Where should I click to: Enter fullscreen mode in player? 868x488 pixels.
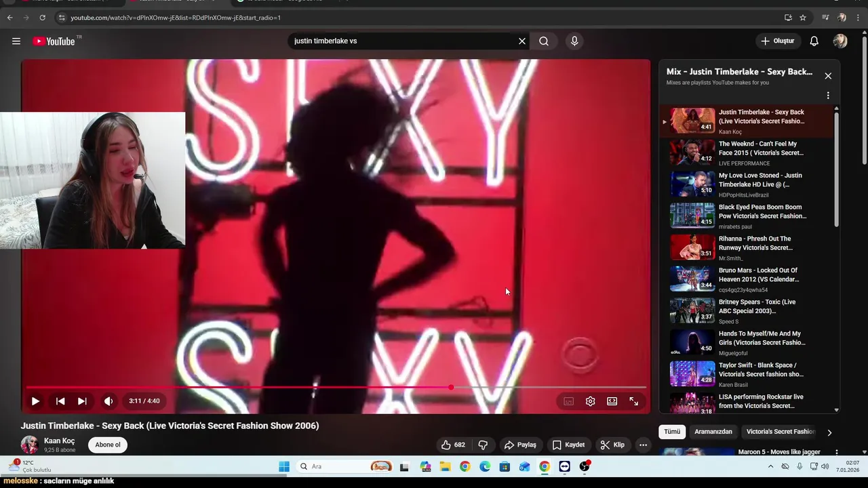coord(634,401)
